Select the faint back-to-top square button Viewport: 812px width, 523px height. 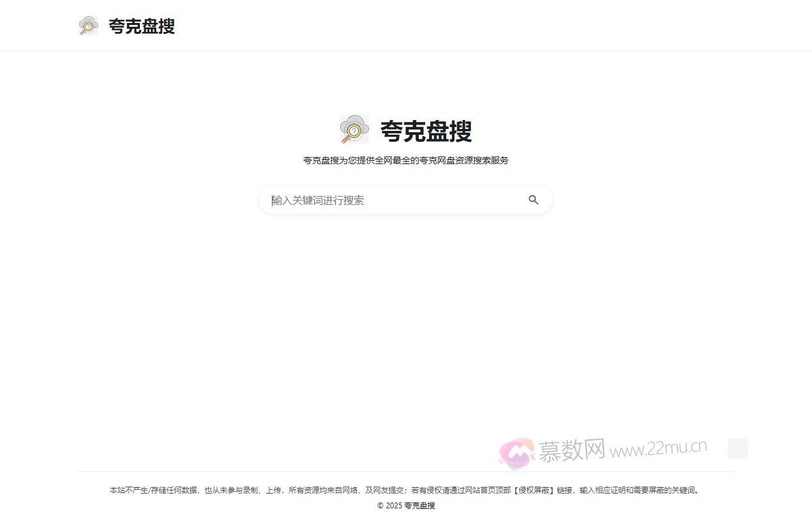pos(737,449)
